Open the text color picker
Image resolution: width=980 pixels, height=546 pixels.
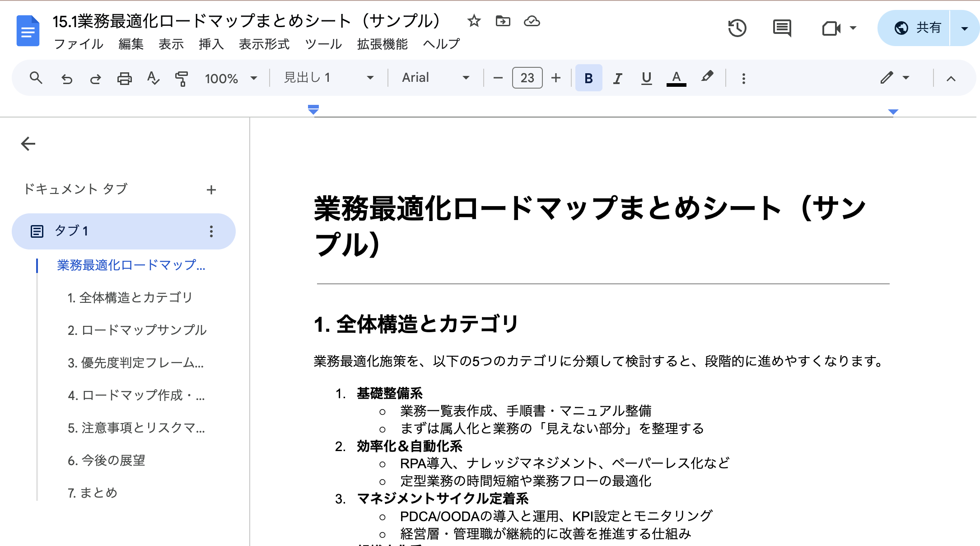pyautogui.click(x=676, y=77)
